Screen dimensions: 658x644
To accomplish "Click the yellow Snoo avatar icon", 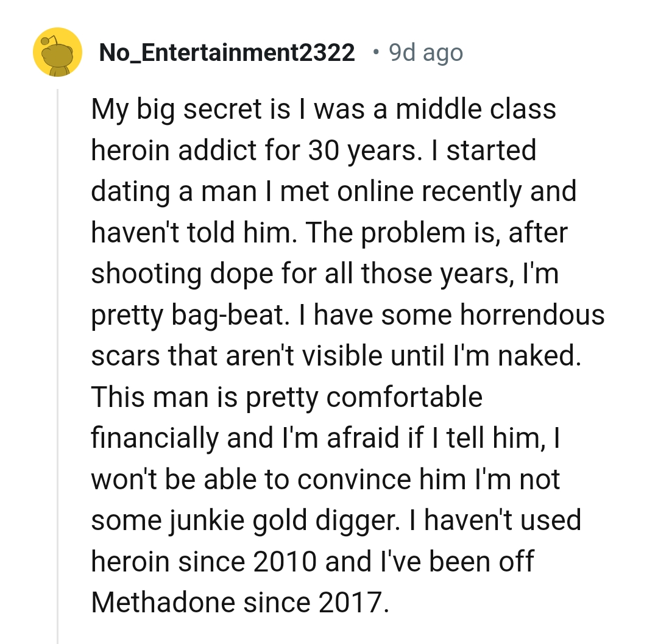I will click(x=57, y=52).
